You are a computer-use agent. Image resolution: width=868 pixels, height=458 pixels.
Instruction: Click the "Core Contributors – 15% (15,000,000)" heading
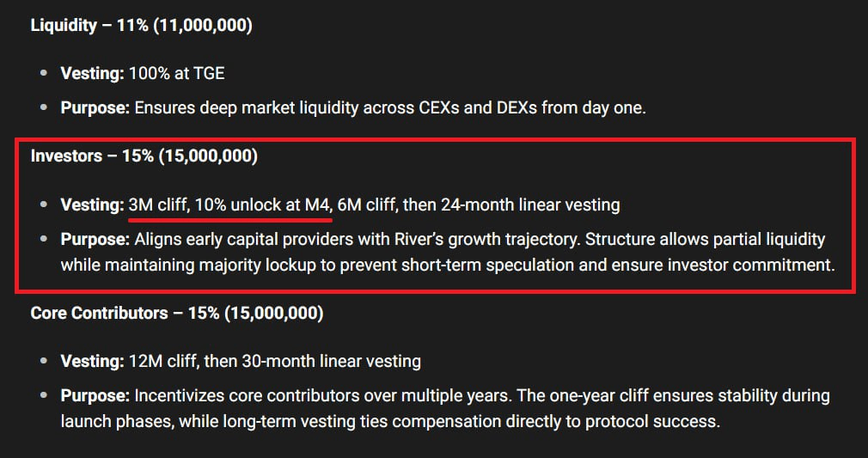click(x=176, y=314)
